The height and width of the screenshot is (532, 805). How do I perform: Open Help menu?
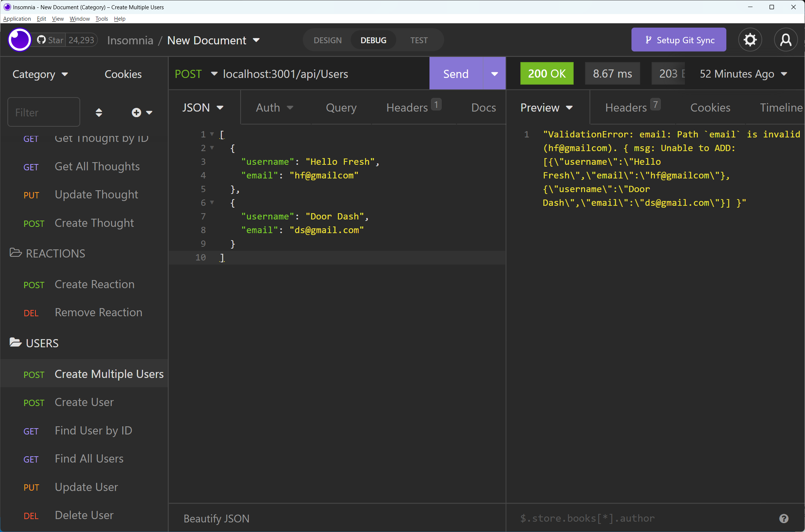coord(119,19)
